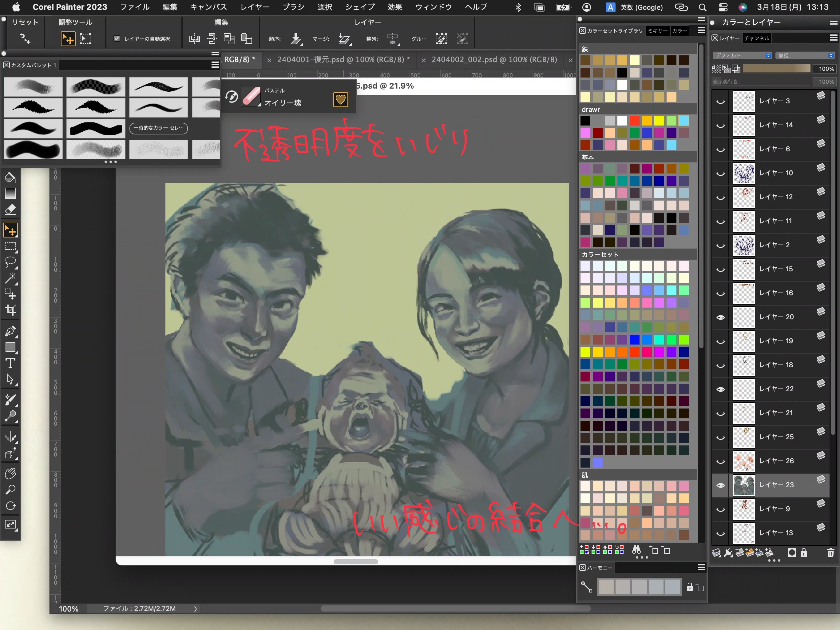
Task: Open macOS Spotlight search in menu bar
Action: click(x=702, y=7)
